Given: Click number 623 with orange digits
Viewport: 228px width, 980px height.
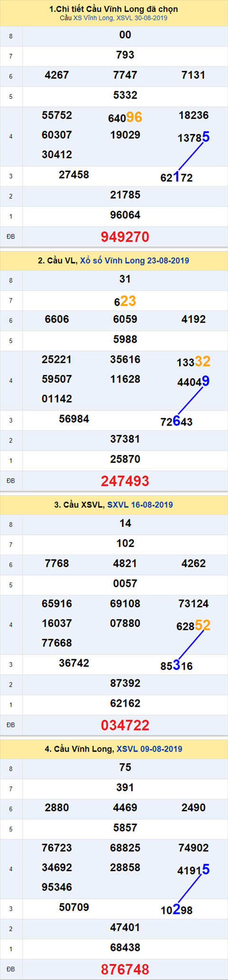Looking at the screenshot, I should (x=125, y=301).
